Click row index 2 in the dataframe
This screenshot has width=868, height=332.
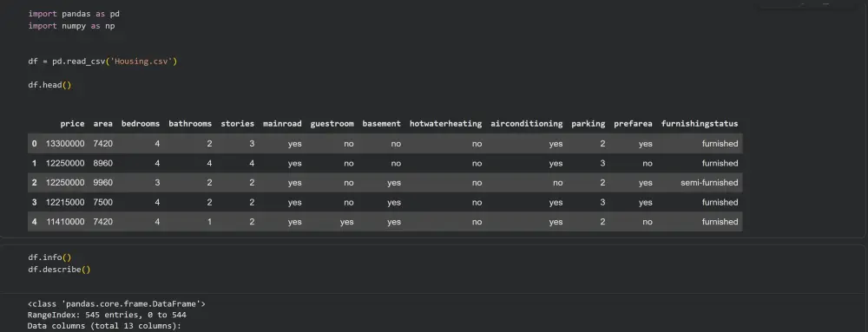coord(35,182)
